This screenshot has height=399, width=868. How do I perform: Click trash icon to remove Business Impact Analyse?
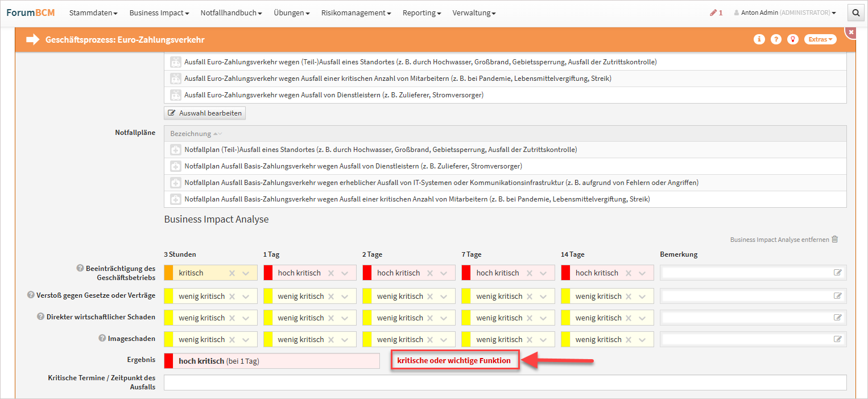(835, 240)
